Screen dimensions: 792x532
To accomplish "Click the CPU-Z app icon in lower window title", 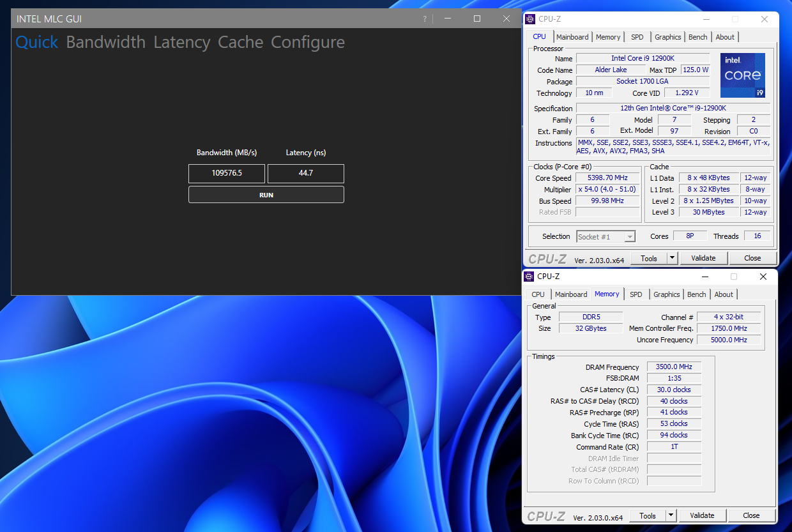I will pyautogui.click(x=529, y=277).
